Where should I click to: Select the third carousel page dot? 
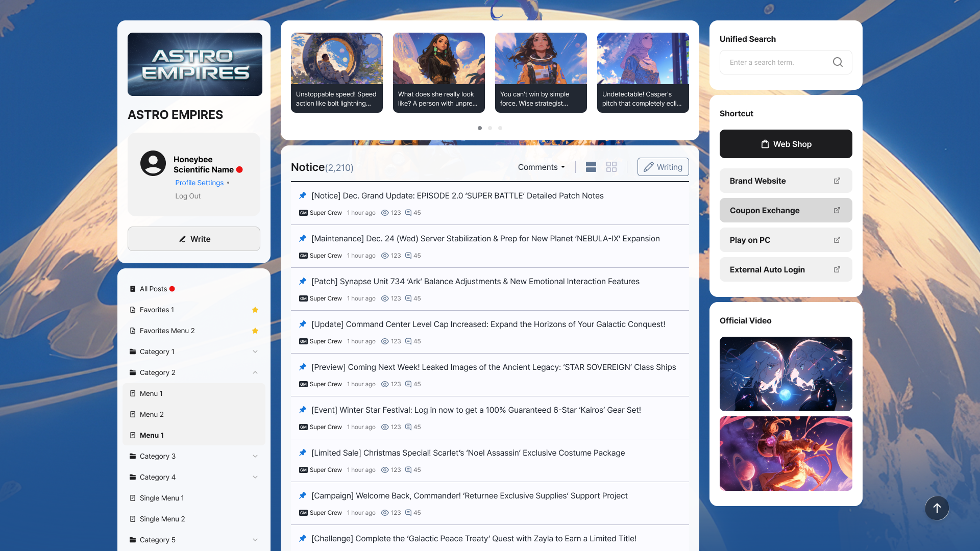(x=500, y=128)
